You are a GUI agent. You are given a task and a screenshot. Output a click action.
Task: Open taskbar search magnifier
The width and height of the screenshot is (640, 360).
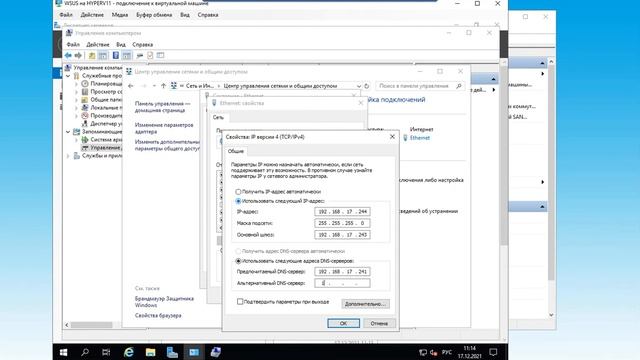coord(85,352)
